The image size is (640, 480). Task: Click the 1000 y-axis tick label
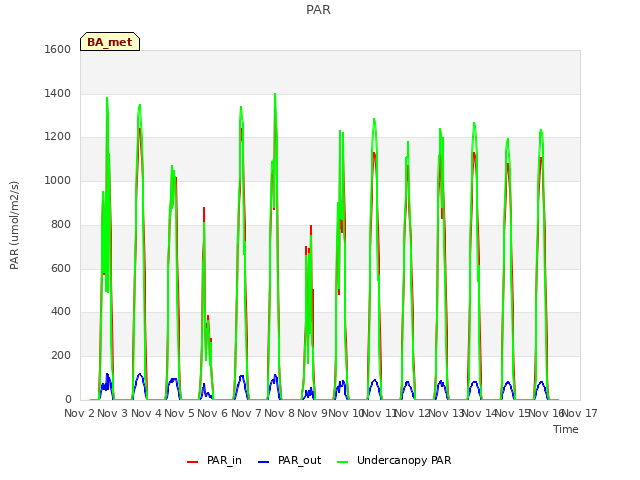(x=58, y=180)
